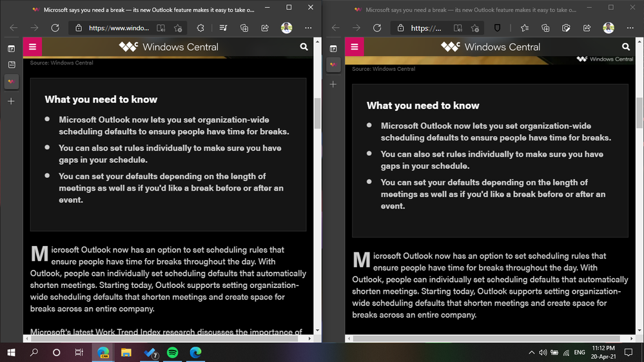Click the search magnifier on right Windows Central page
This screenshot has width=644, height=362.
coord(626,47)
